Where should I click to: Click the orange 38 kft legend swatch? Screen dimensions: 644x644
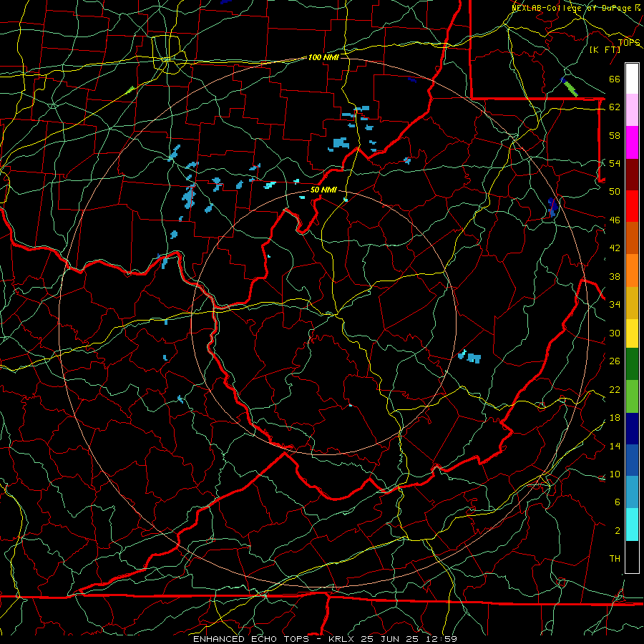point(632,270)
